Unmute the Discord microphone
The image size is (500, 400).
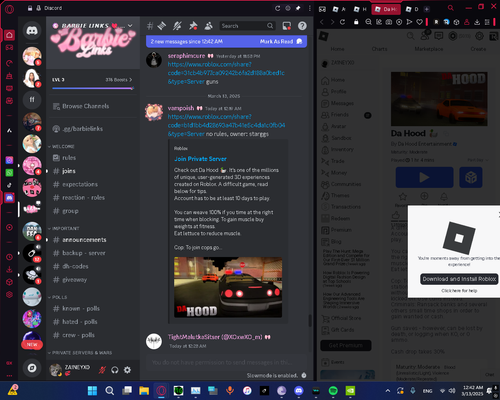pyautogui.click(x=102, y=370)
